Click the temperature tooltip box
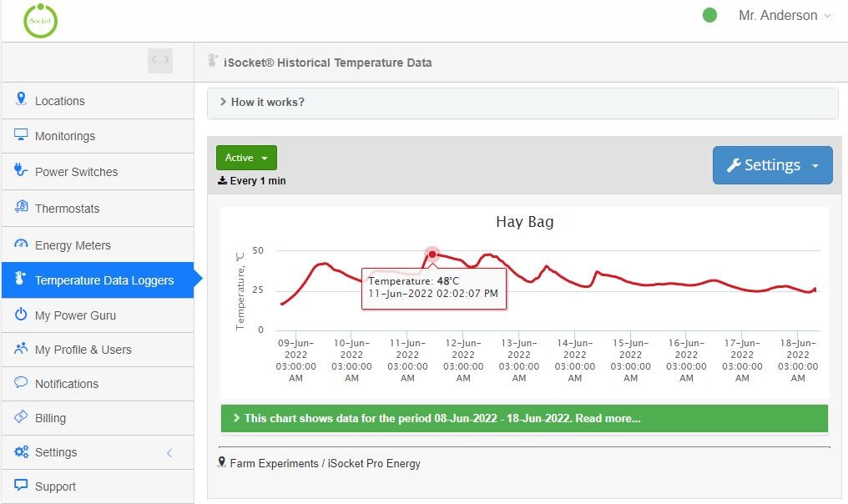The width and height of the screenshot is (848, 504). point(434,289)
